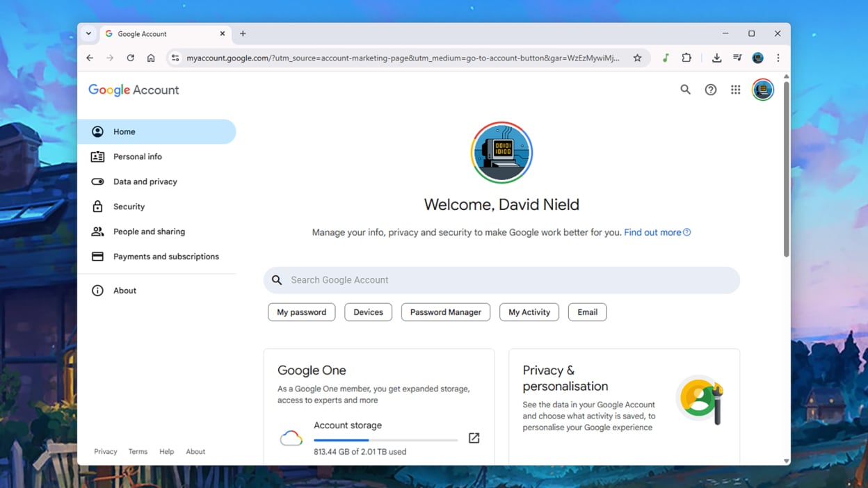Open a new browser tab
Image resolution: width=868 pixels, height=488 pixels.
click(x=243, y=33)
